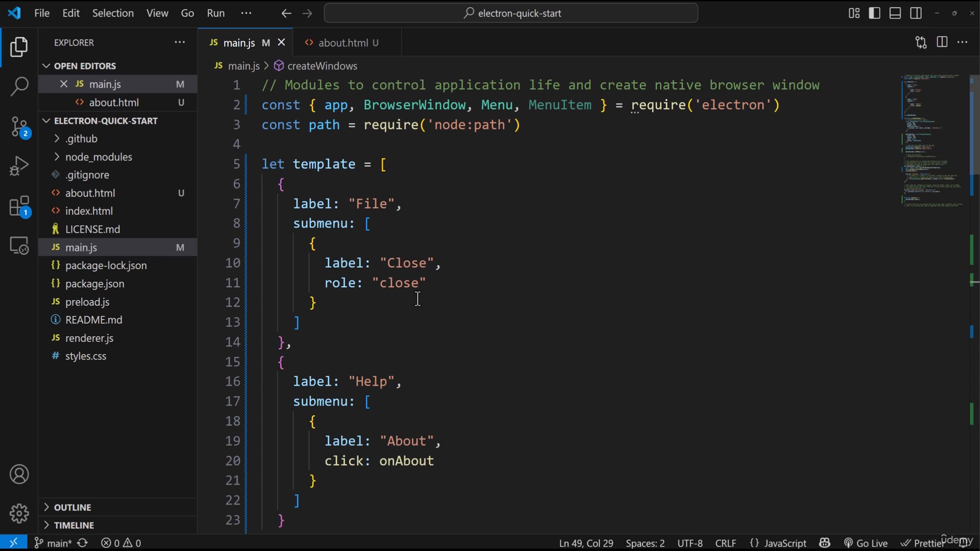Open the Accounts menu in activity bar
Viewport: 980px width, 551px height.
tap(19, 474)
